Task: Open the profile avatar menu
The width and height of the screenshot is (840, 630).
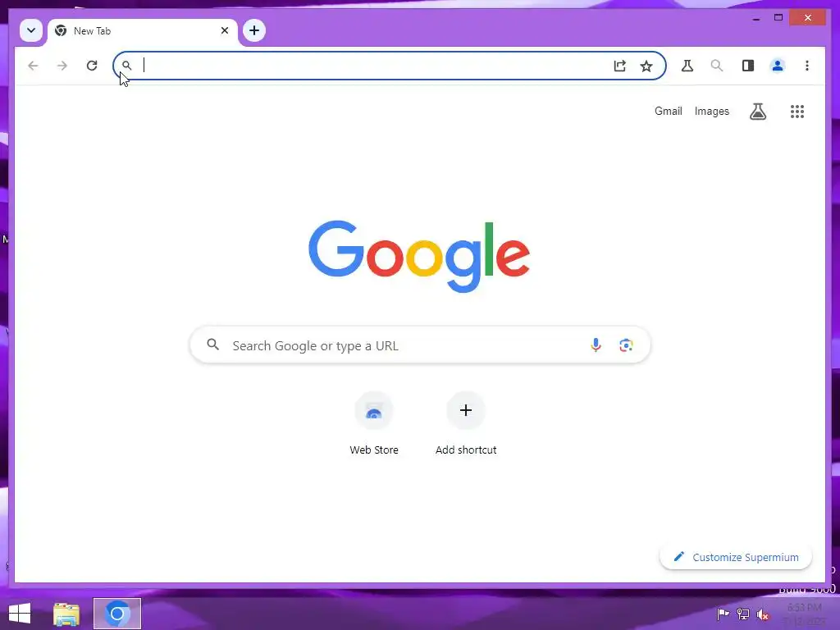Action: [x=778, y=66]
